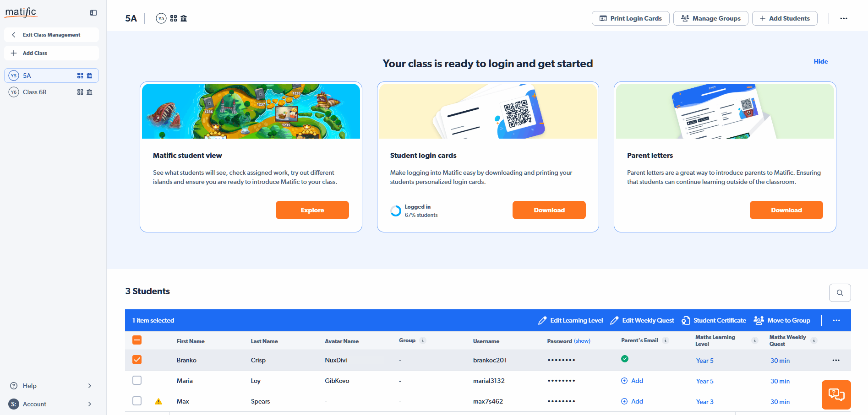Screen dimensions: 868x415
Task: Click the Add Class button
Action: [x=51, y=53]
